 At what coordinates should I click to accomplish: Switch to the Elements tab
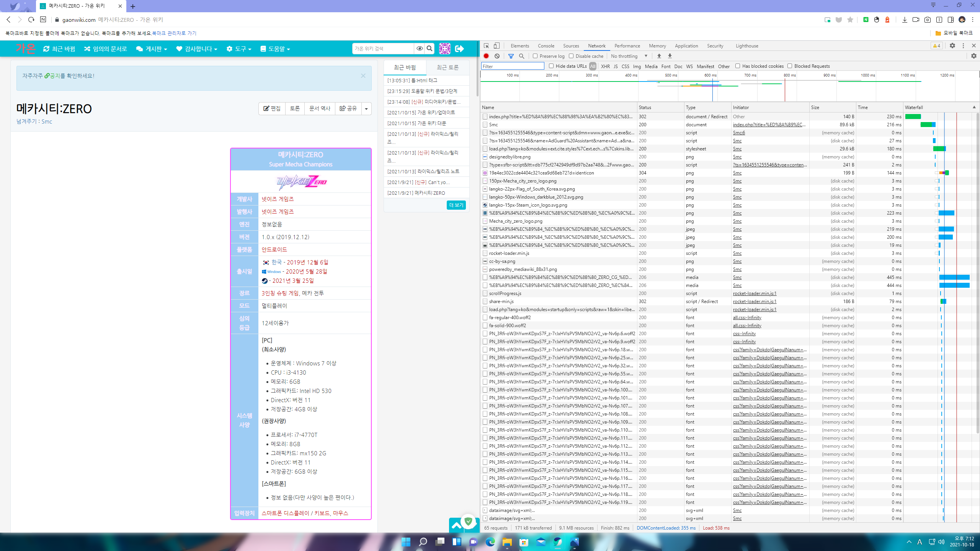pos(520,46)
